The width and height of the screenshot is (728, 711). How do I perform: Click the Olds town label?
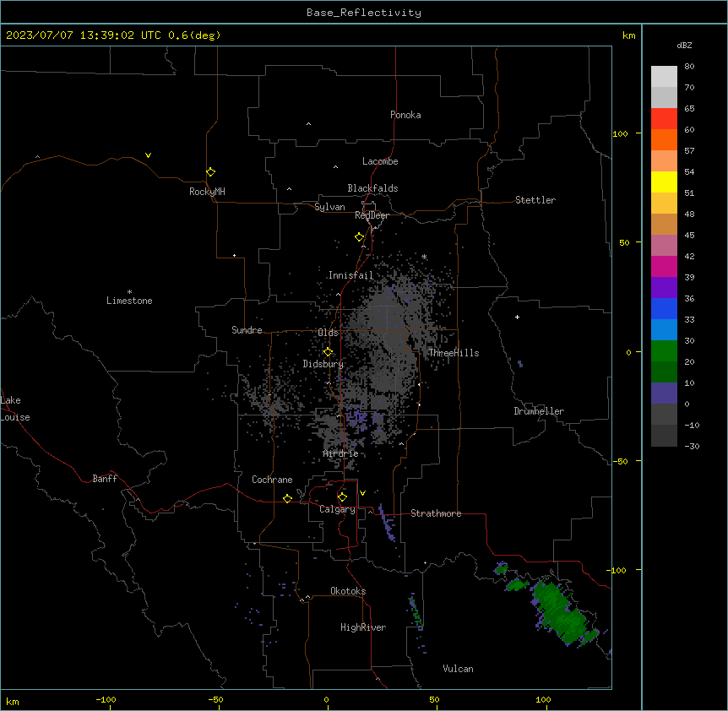pos(328,333)
